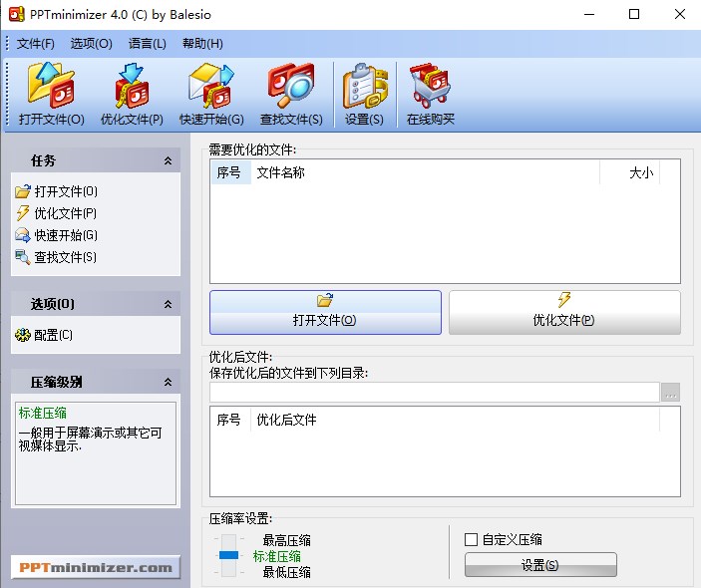701x588 pixels.
Task: Select 快速开始(G) in the 任务 sidebar
Action: tap(56, 235)
